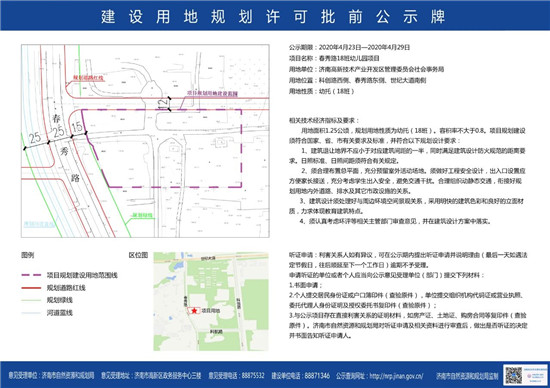Click the legend label 河道蓝线

60,313
